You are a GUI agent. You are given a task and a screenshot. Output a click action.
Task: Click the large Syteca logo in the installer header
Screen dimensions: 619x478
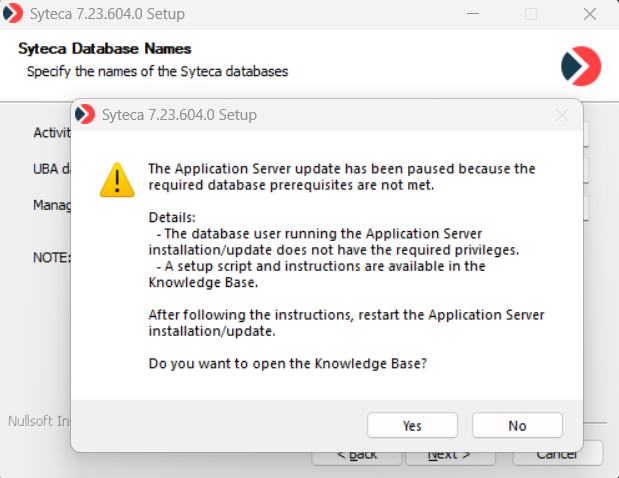[x=580, y=65]
